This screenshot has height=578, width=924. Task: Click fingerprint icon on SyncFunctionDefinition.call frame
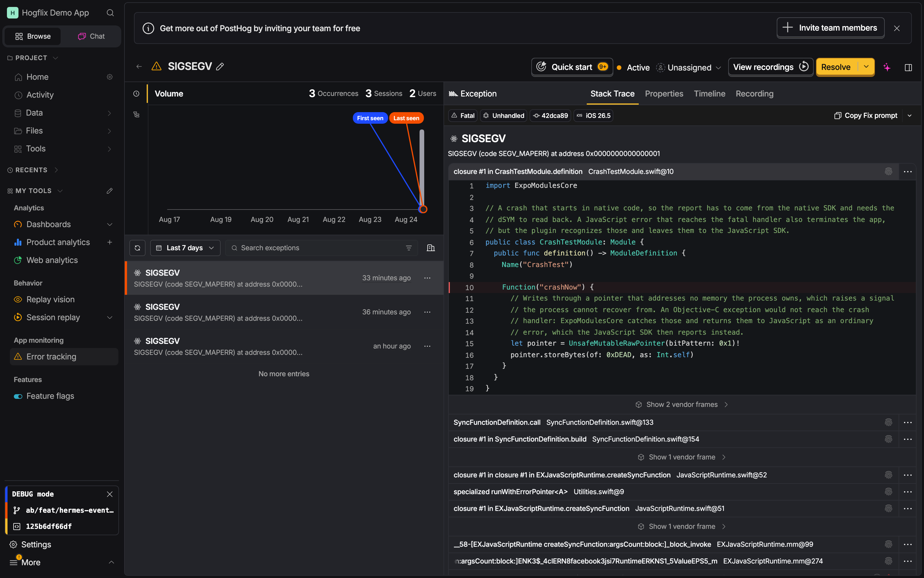coord(888,423)
